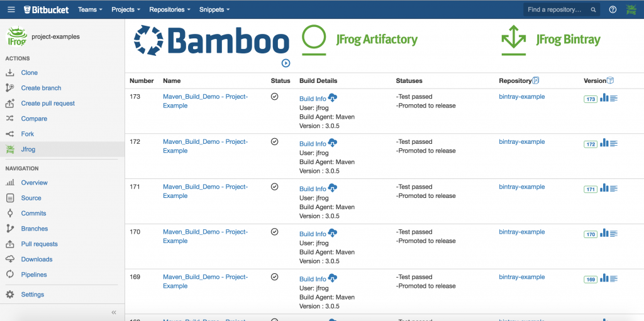Click the play icon below the Bamboo logo

tap(286, 63)
